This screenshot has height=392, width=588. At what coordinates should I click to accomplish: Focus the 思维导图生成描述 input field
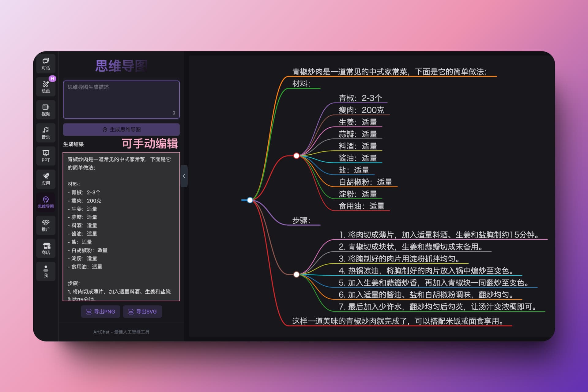121,100
